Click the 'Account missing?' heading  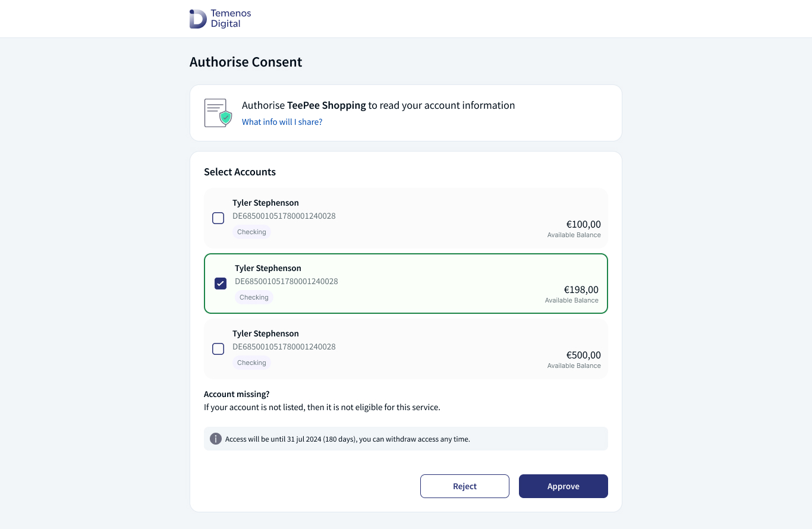[x=237, y=394]
